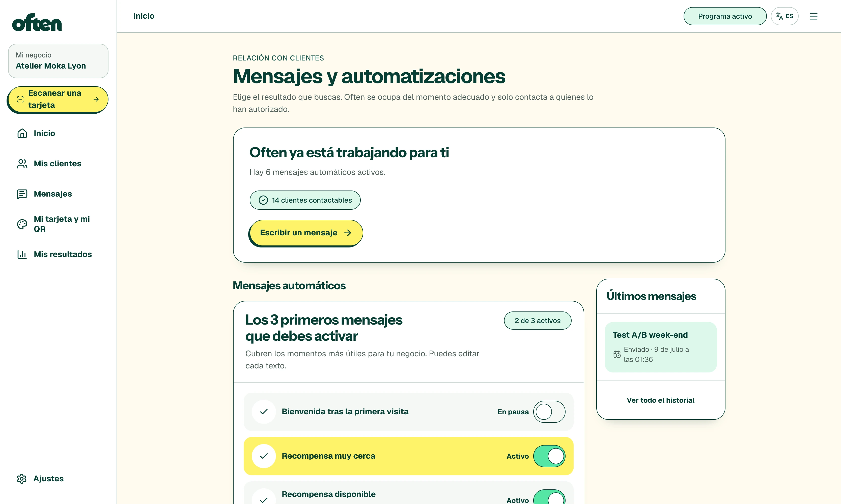Click the Mensajes automáticos heading
Image resolution: width=841 pixels, height=504 pixels.
(289, 286)
